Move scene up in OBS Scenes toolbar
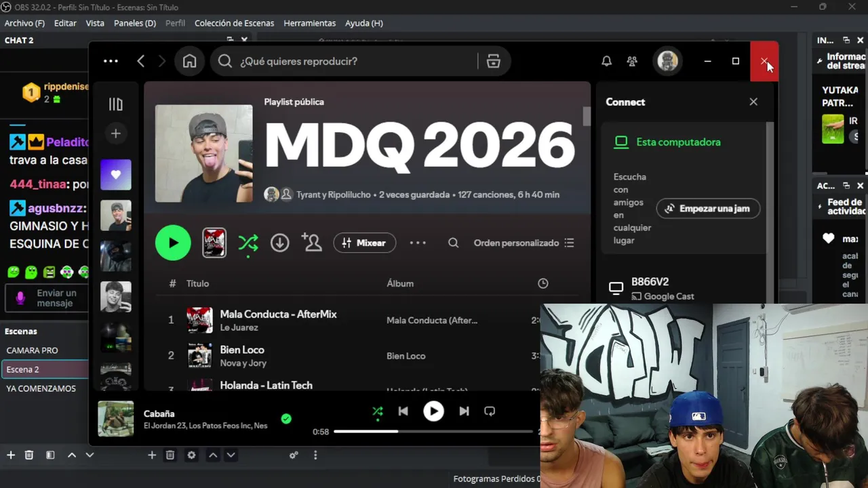868x488 pixels. [72, 455]
